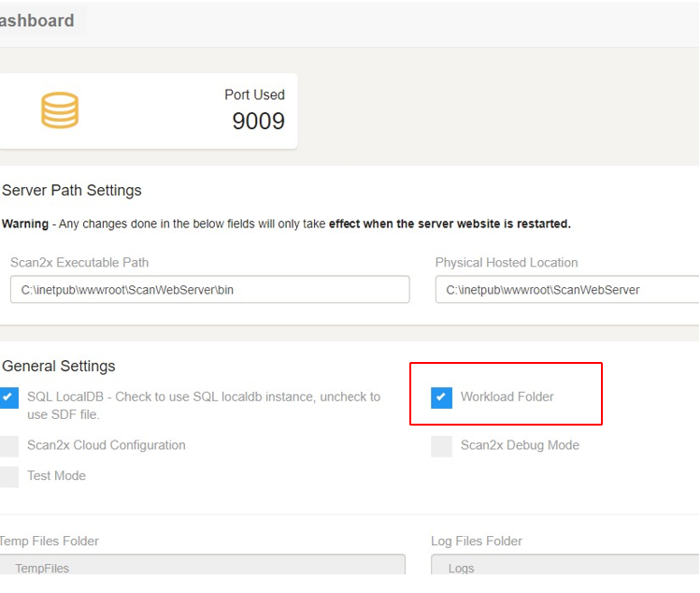The height and width of the screenshot is (593, 700).
Task: Click the port number 9009
Action: [258, 122]
